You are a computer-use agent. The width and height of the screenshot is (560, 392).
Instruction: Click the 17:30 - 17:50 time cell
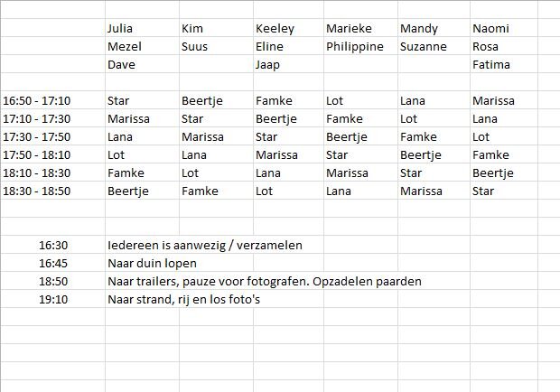click(53, 136)
